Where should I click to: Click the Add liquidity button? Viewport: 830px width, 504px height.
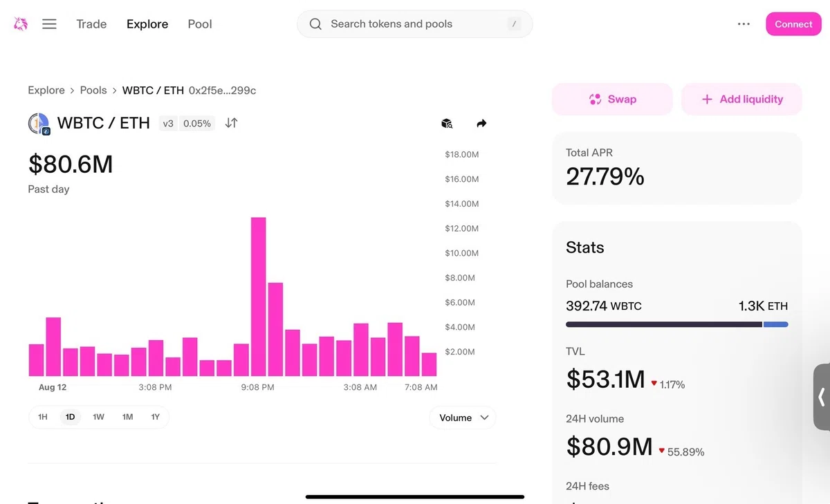point(742,100)
